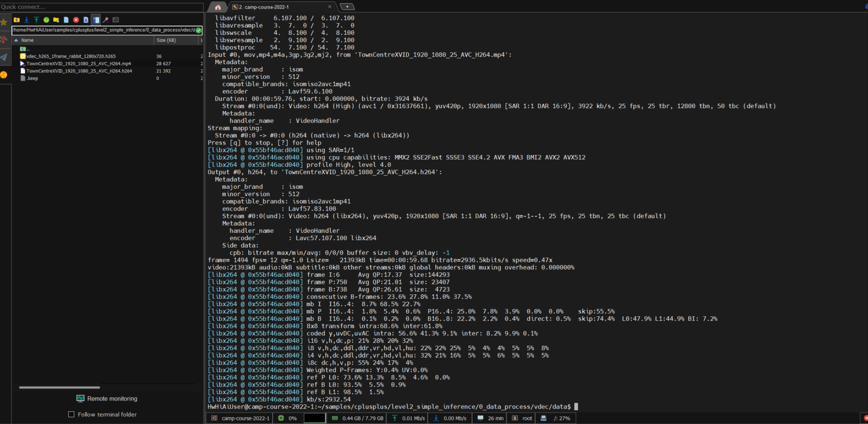Open a new tab with the plus button

347,7
